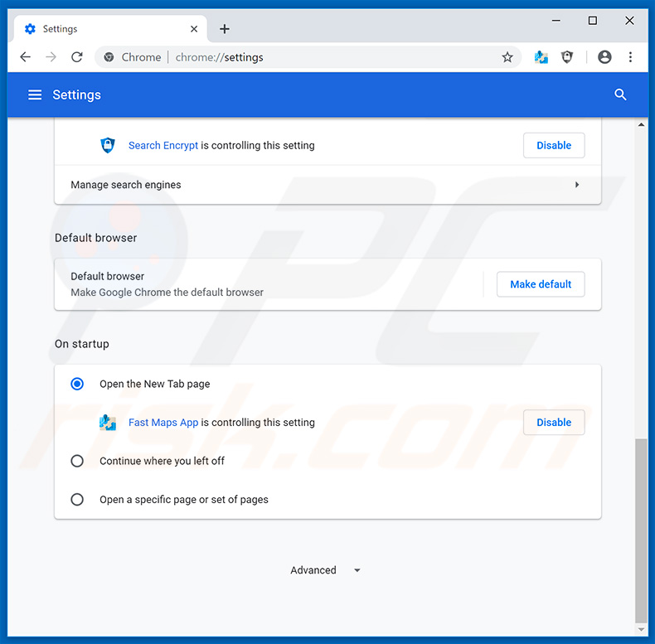This screenshot has height=644, width=655.
Task: Search settings with the magnifier icon
Action: [x=620, y=94]
